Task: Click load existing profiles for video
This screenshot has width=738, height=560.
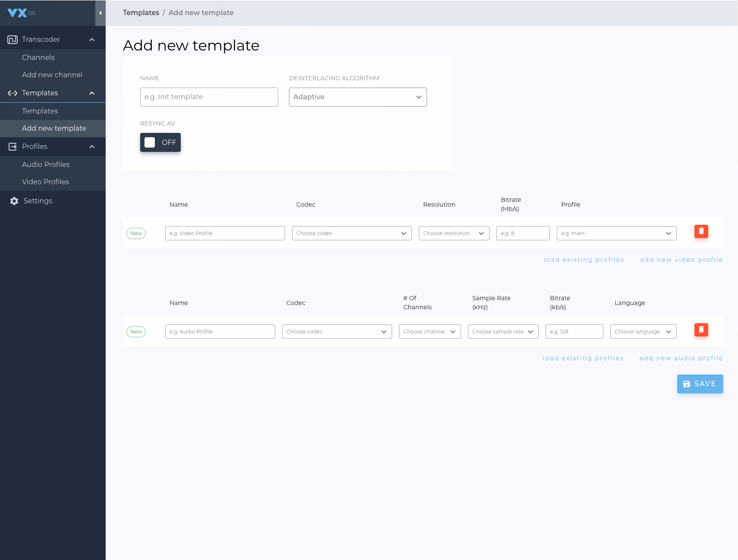Action: point(584,260)
